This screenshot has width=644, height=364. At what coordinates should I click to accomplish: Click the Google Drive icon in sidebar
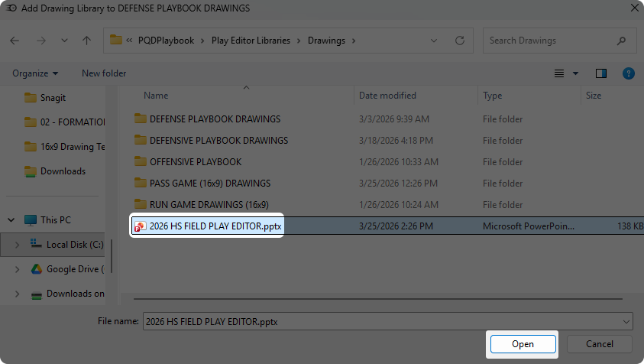pyautogui.click(x=36, y=269)
